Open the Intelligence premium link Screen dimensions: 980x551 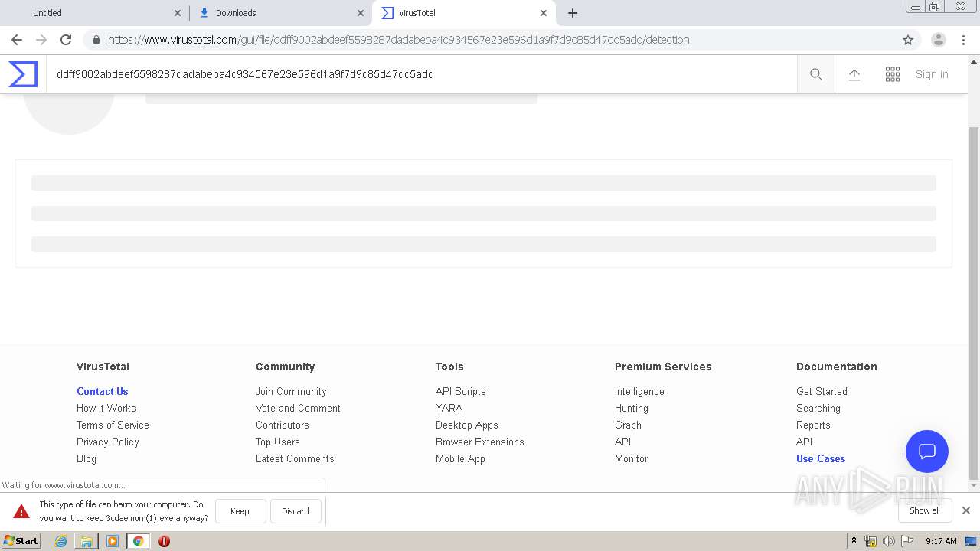[x=639, y=391]
